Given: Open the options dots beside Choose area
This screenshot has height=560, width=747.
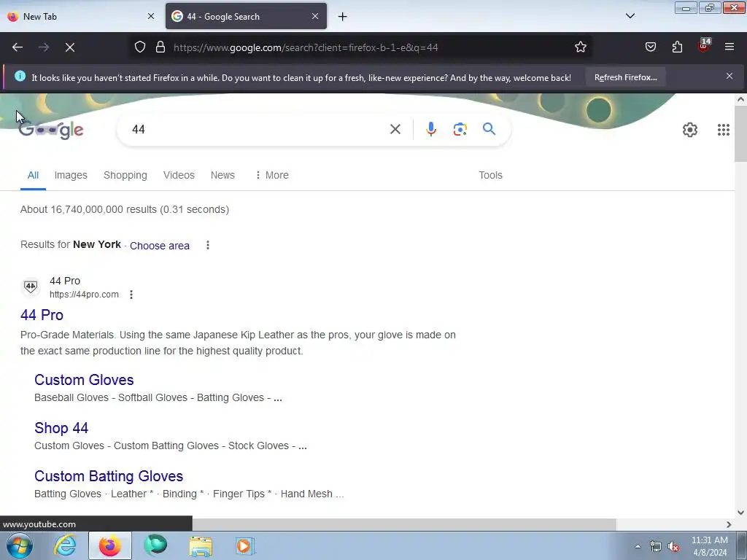Looking at the screenshot, I should click(207, 245).
